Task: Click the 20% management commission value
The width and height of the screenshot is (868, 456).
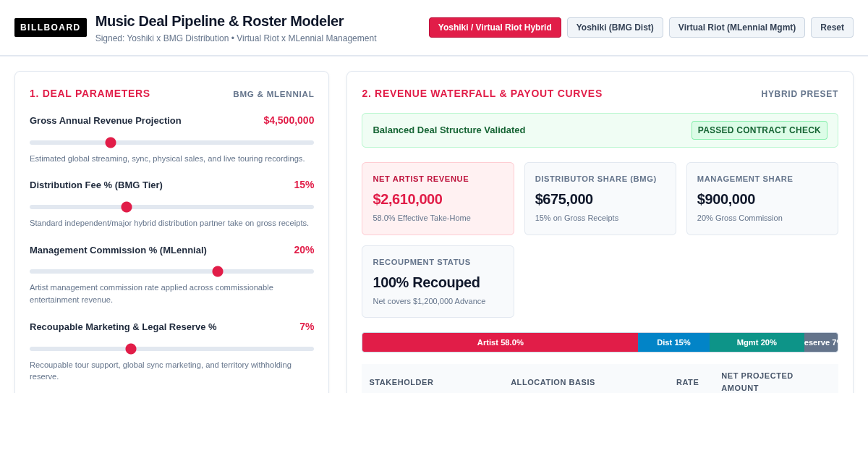Action: [304, 250]
